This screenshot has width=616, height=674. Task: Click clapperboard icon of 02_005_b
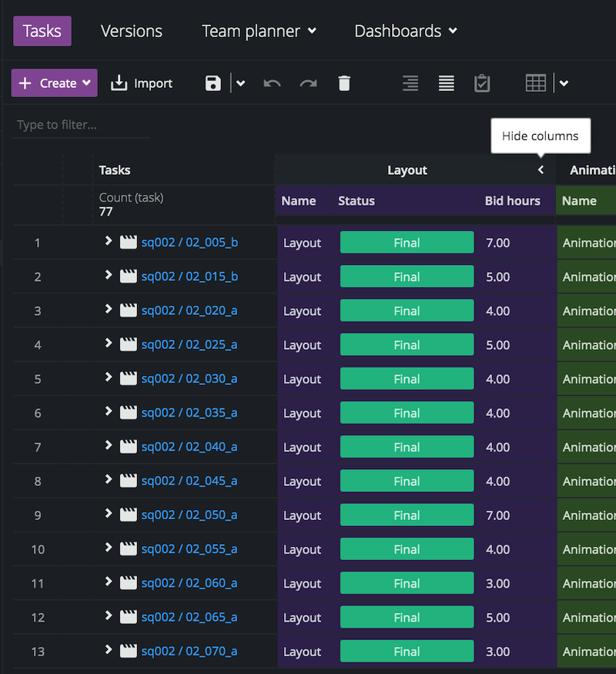pyautogui.click(x=128, y=242)
